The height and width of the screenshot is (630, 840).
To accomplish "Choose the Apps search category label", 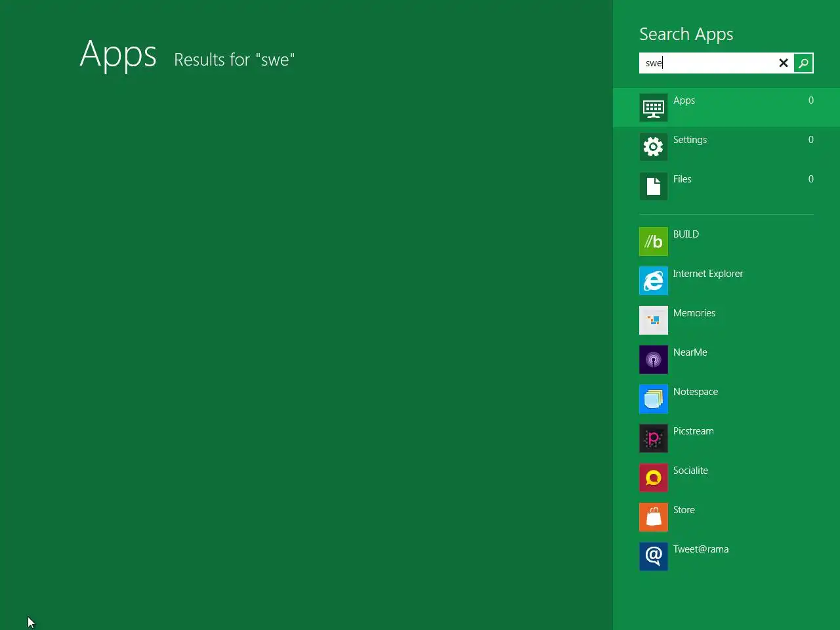I will click(x=684, y=100).
